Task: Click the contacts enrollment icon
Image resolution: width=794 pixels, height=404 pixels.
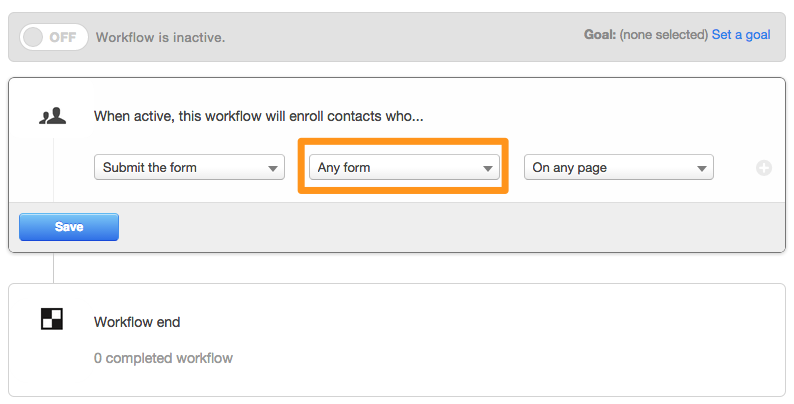Action: click(53, 116)
